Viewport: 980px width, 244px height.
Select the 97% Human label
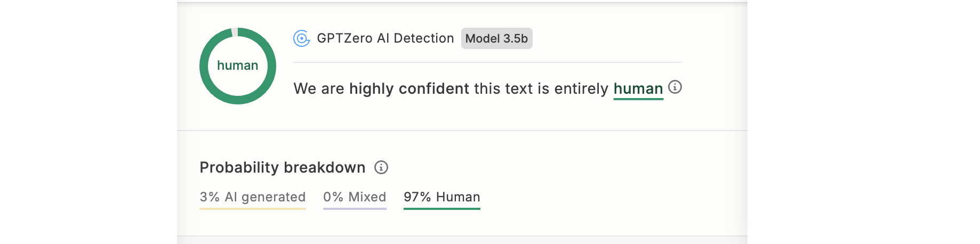click(x=442, y=197)
